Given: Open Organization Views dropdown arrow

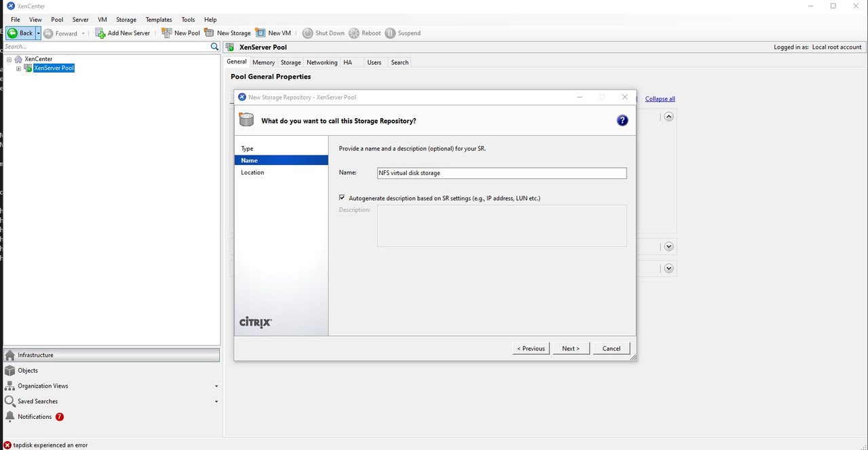Looking at the screenshot, I should 216,386.
